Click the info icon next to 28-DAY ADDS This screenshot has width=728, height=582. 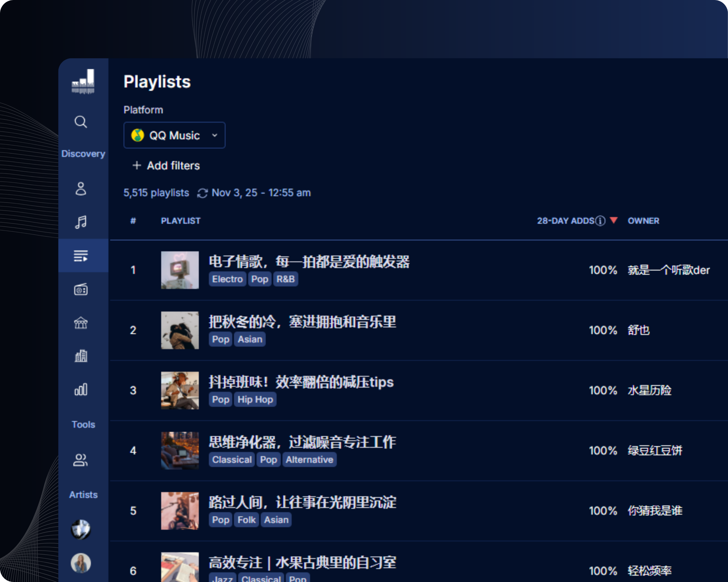click(600, 221)
